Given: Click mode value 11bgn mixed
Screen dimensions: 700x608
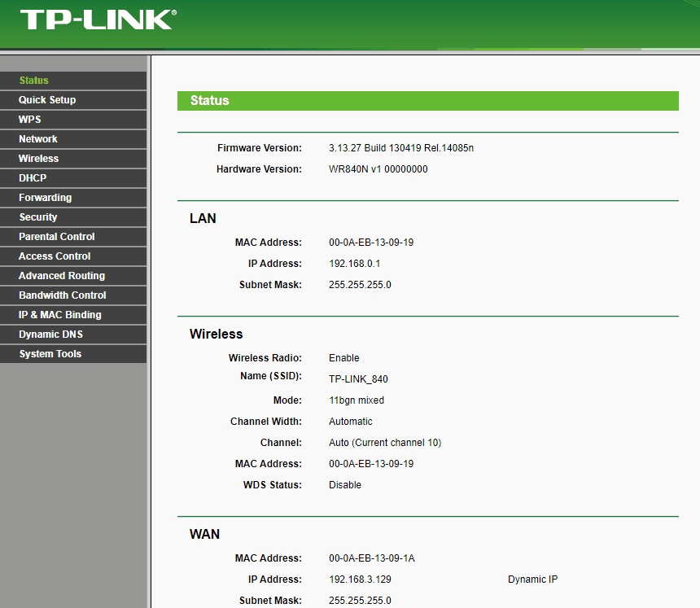Looking at the screenshot, I should [x=357, y=400].
